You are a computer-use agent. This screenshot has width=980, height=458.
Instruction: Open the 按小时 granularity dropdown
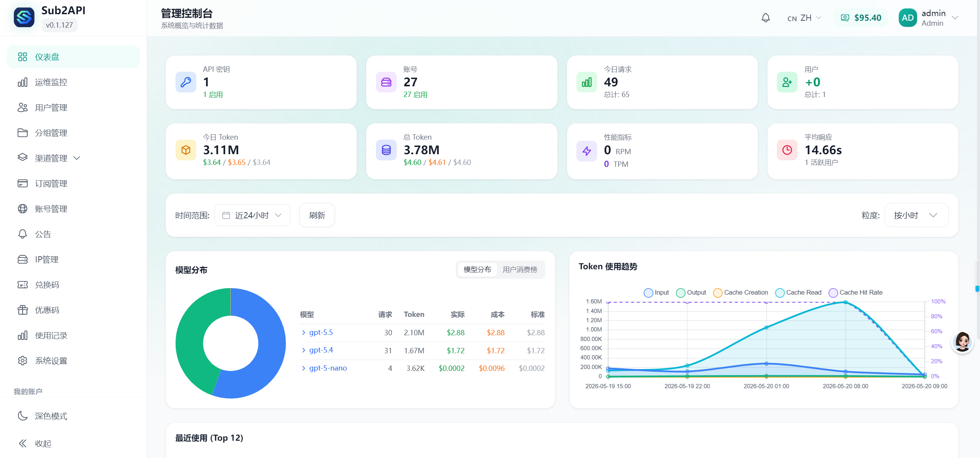pyautogui.click(x=916, y=215)
